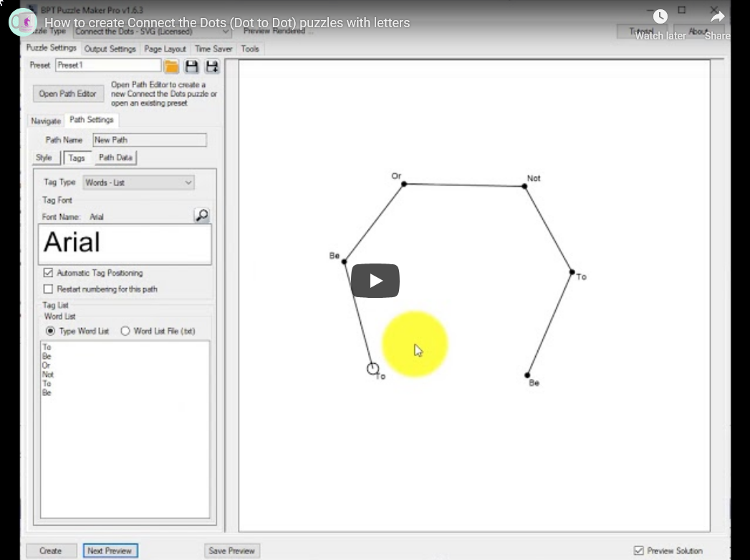The width and height of the screenshot is (750, 560).
Task: Expand the Tag Type dropdown
Action: point(139,183)
